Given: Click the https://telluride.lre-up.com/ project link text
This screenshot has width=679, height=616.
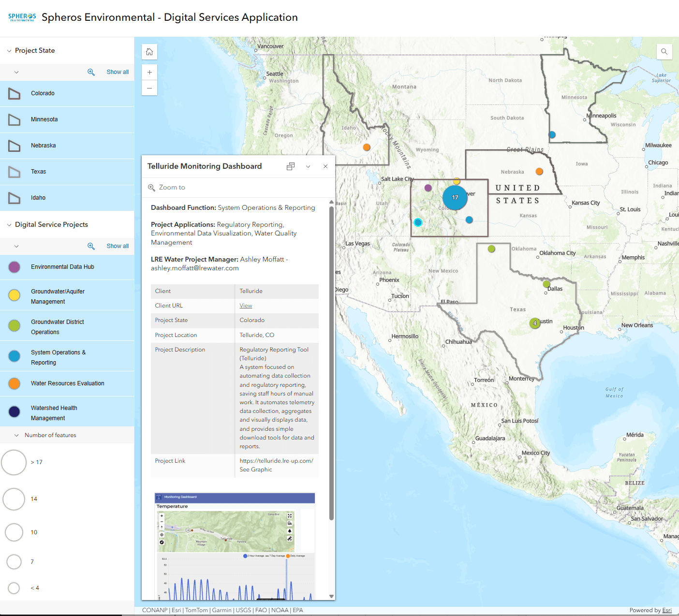Looking at the screenshot, I should pyautogui.click(x=276, y=461).
